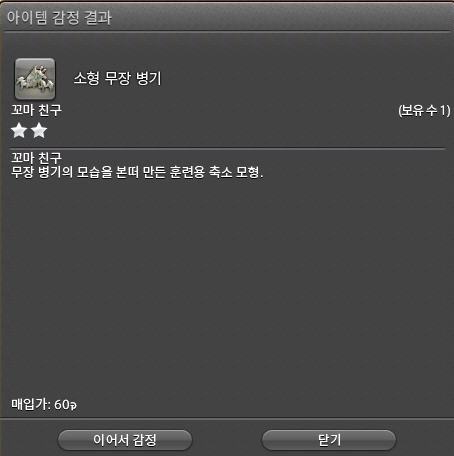The width and height of the screenshot is (454, 456).
Task: Click the title bar right of 아이템 감정 결과
Action: [x=282, y=17]
